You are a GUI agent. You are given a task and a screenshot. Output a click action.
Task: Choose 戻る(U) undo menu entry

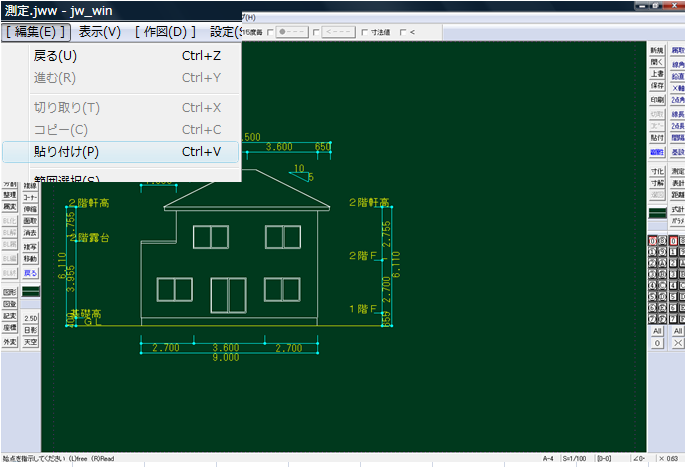tap(55, 55)
